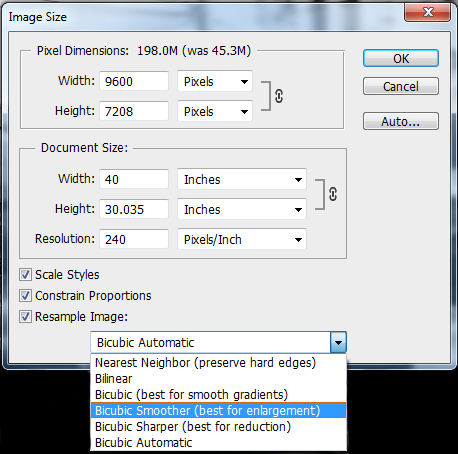Click the Cancel button
The image size is (458, 454).
[401, 87]
